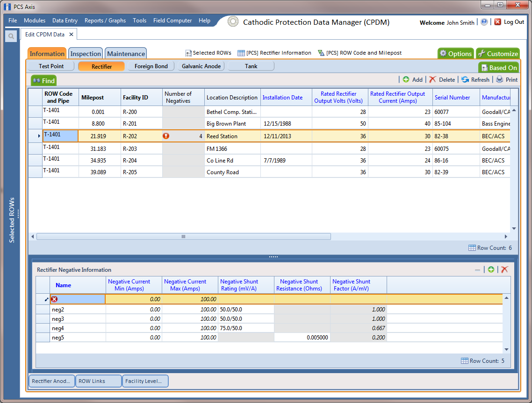Select the R-201 Big Brown Plant row
Viewport: 532px width, 403px height.
pyautogui.click(x=269, y=124)
